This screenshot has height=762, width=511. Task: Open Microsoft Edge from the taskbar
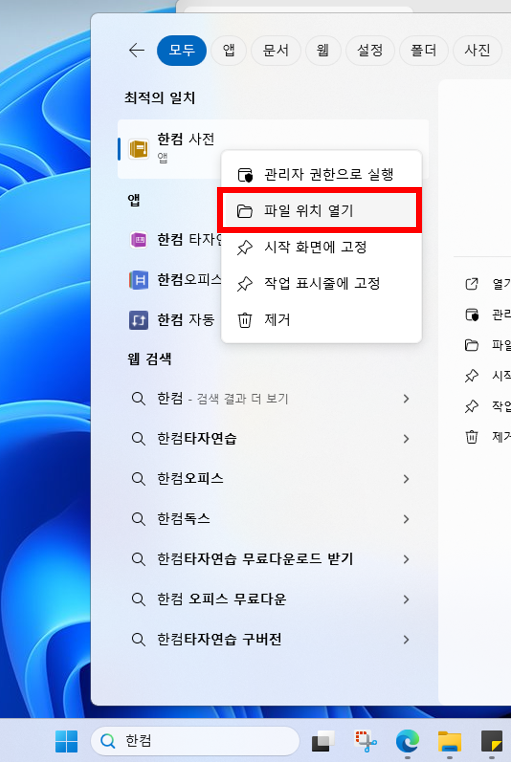pos(407,741)
